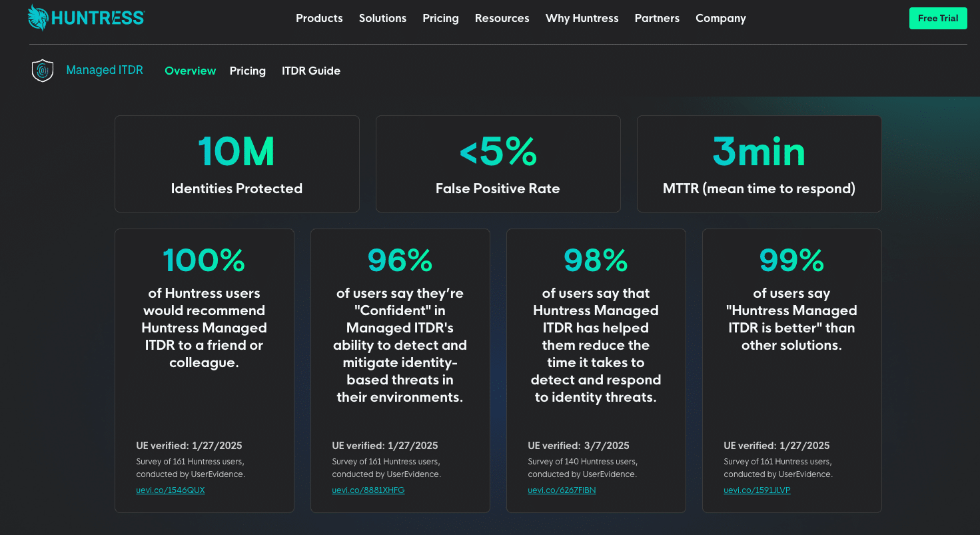The image size is (980, 535).
Task: Switch to the Overview tab
Action: (190, 71)
